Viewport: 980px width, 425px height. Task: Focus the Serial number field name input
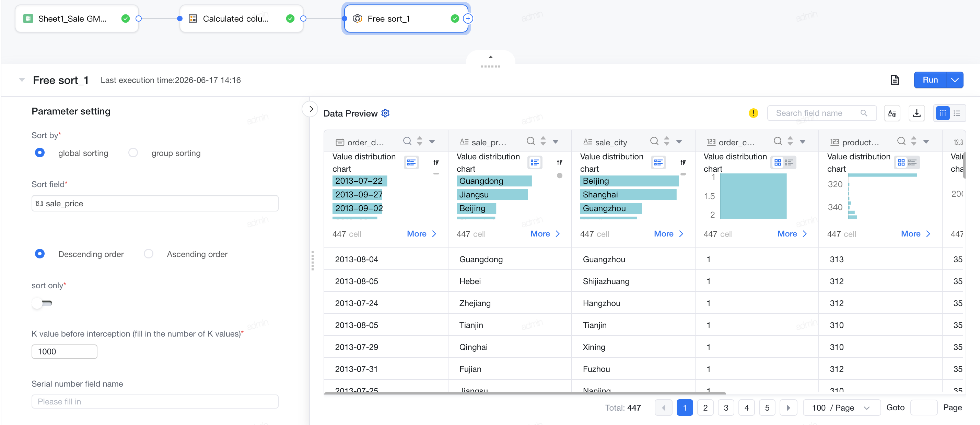(155, 401)
